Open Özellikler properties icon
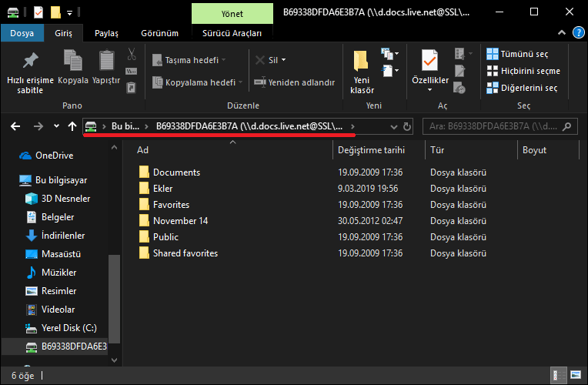 [429, 66]
